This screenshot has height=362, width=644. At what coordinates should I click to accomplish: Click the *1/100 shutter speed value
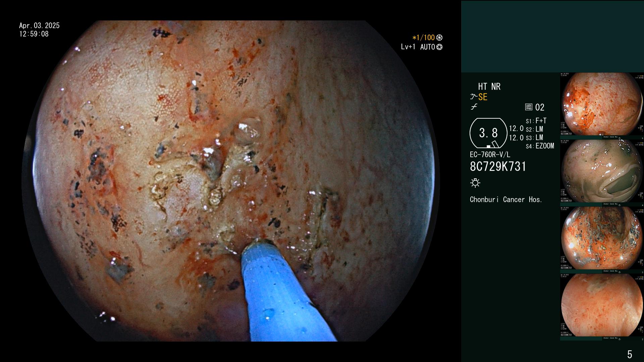423,38
